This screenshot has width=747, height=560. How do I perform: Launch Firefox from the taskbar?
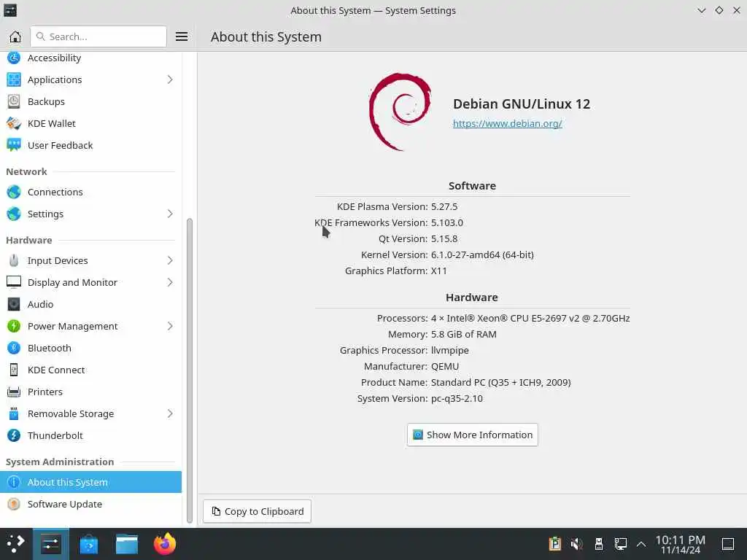click(165, 544)
